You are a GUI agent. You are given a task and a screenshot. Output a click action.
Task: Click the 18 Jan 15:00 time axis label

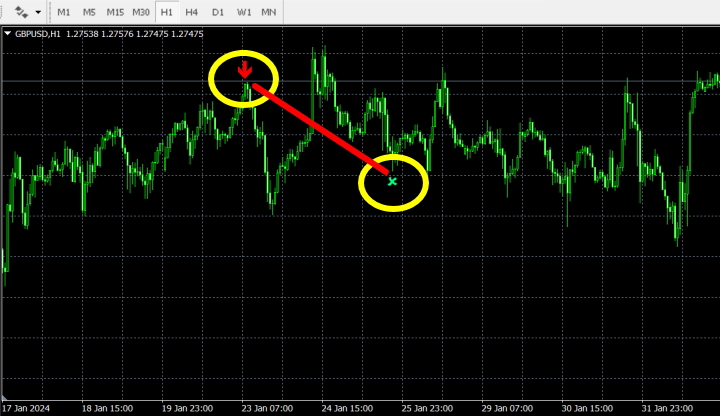(x=107, y=409)
